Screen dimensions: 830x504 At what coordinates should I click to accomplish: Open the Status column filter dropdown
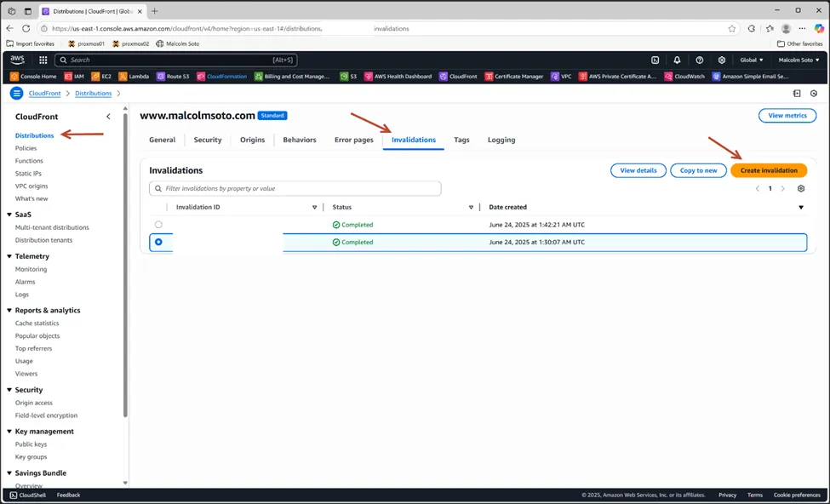coord(471,207)
